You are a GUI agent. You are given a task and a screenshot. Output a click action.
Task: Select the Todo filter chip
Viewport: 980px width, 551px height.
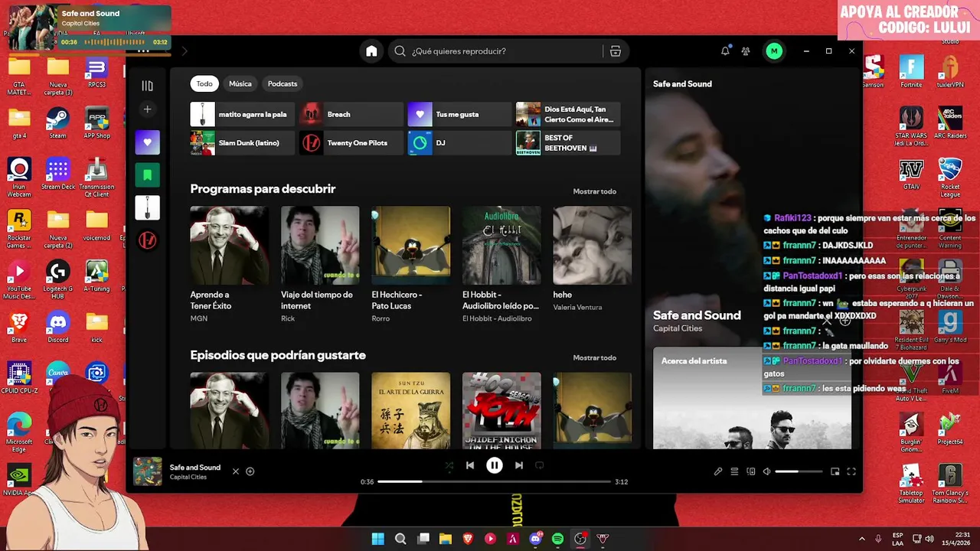click(204, 83)
